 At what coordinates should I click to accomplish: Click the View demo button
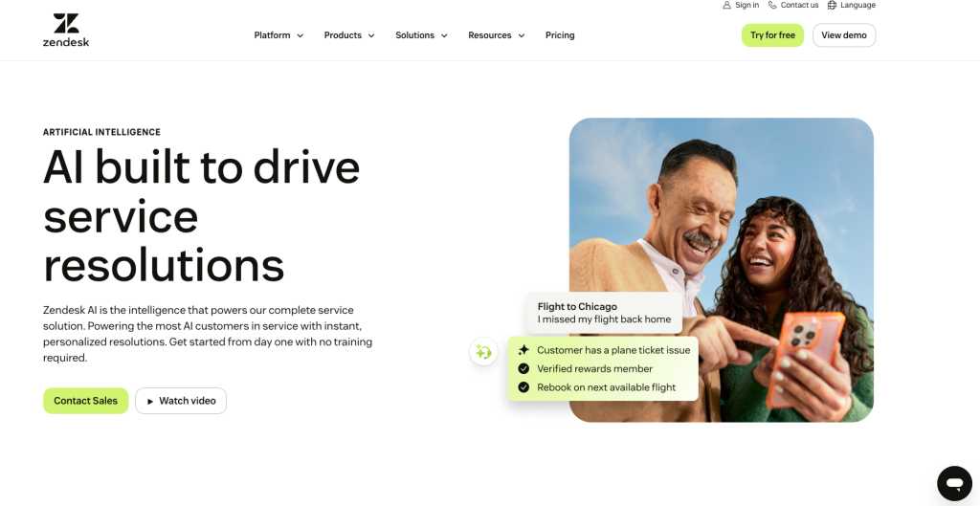(844, 35)
